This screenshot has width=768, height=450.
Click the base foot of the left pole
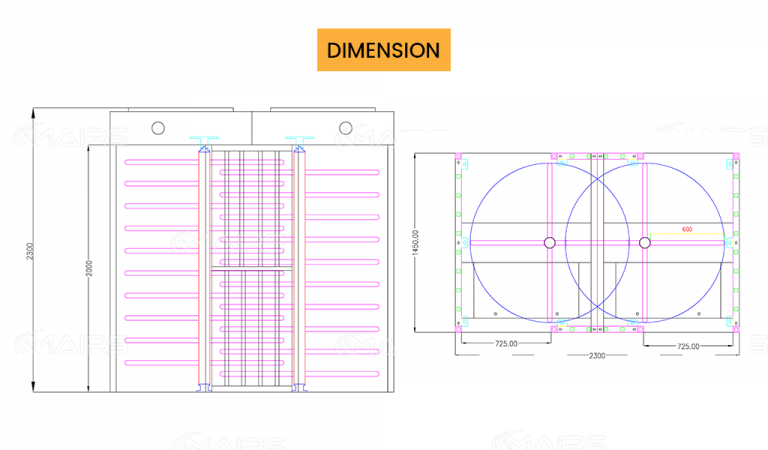[x=206, y=388]
